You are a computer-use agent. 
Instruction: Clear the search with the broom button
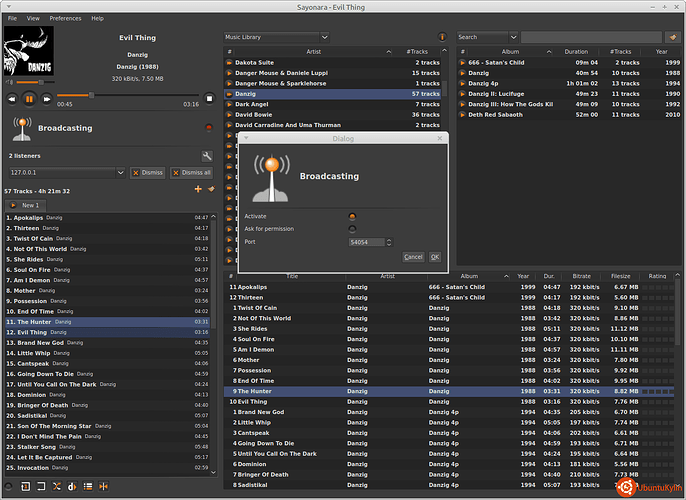pyautogui.click(x=673, y=37)
